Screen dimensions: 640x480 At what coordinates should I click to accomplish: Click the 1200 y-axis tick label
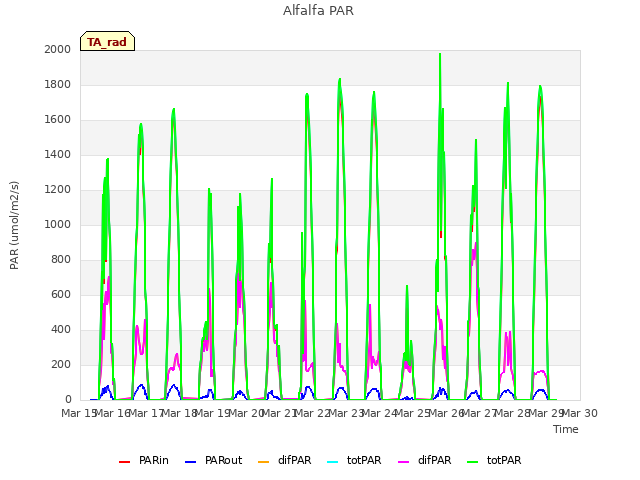point(58,189)
